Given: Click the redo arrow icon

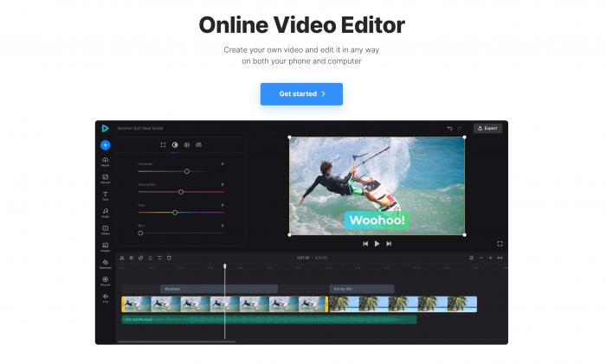Looking at the screenshot, I should tap(461, 129).
